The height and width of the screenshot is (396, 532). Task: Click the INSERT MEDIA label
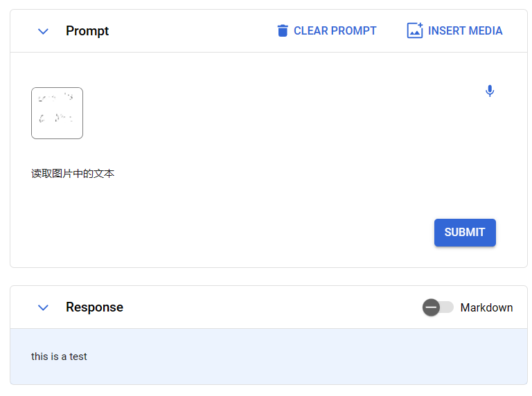[x=465, y=31]
